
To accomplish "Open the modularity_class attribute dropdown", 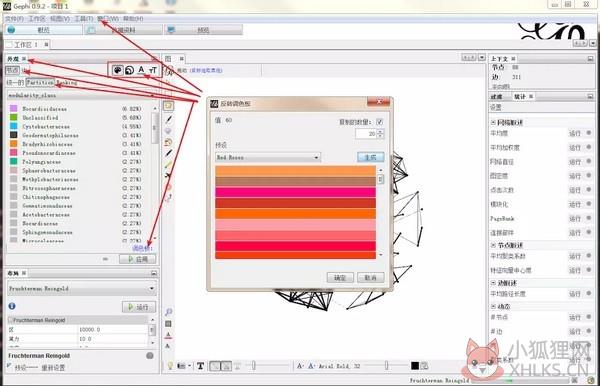I will pyautogui.click(x=83, y=95).
